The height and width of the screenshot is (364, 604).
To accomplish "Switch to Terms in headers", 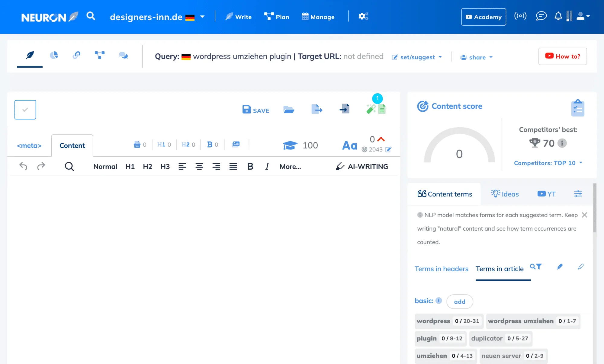I will tap(441, 269).
